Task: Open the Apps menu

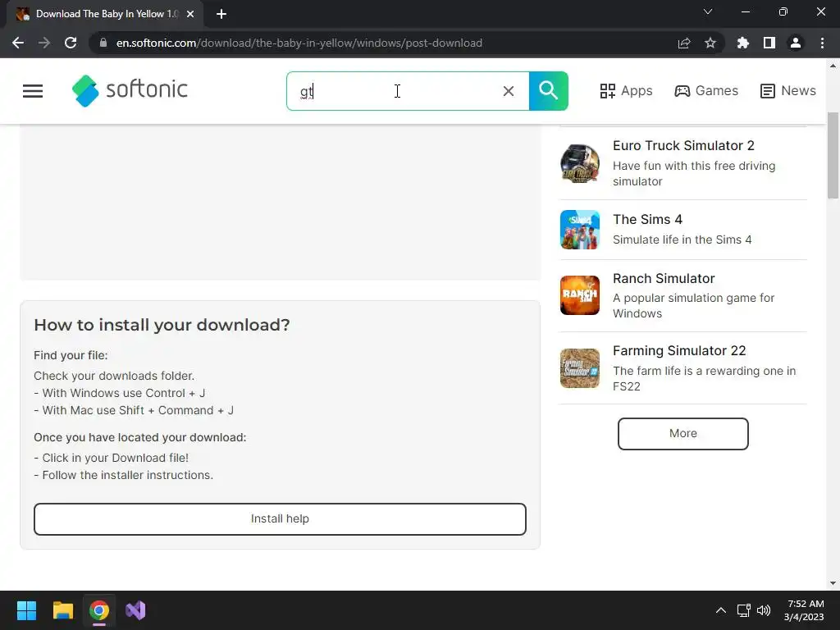Action: point(626,90)
